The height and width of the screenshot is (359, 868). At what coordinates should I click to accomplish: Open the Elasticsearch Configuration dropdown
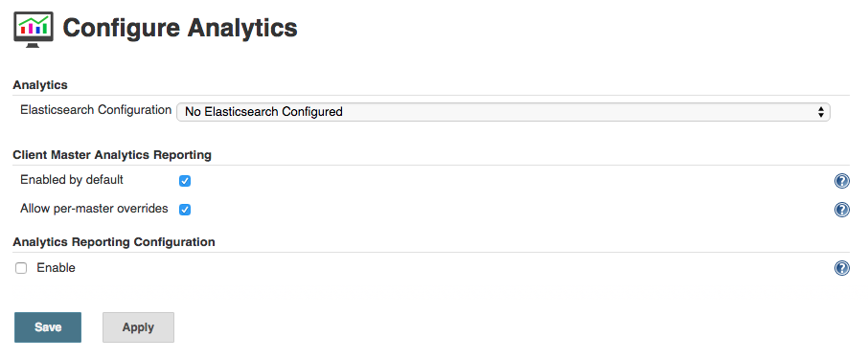tap(503, 112)
